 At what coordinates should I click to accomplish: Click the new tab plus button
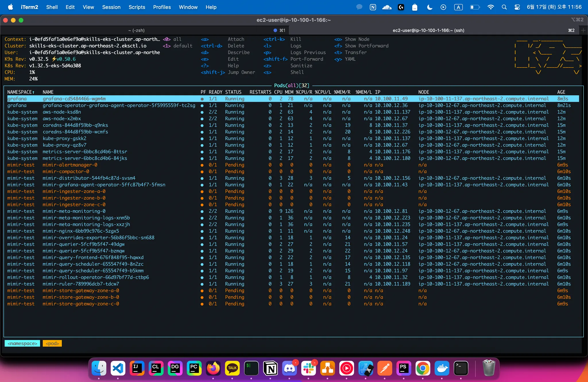click(583, 30)
